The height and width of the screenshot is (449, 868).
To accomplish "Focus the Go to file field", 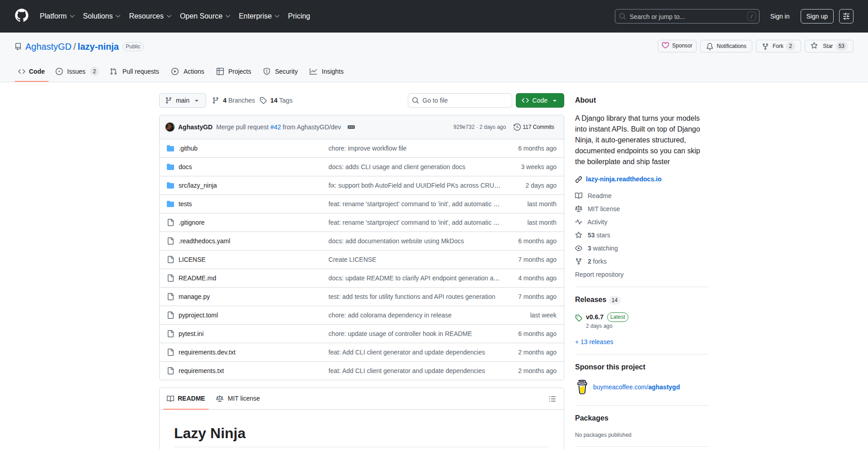I will tap(460, 100).
